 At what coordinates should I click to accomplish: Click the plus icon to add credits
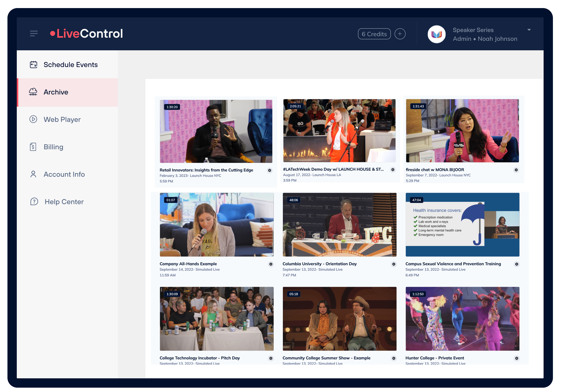click(400, 34)
